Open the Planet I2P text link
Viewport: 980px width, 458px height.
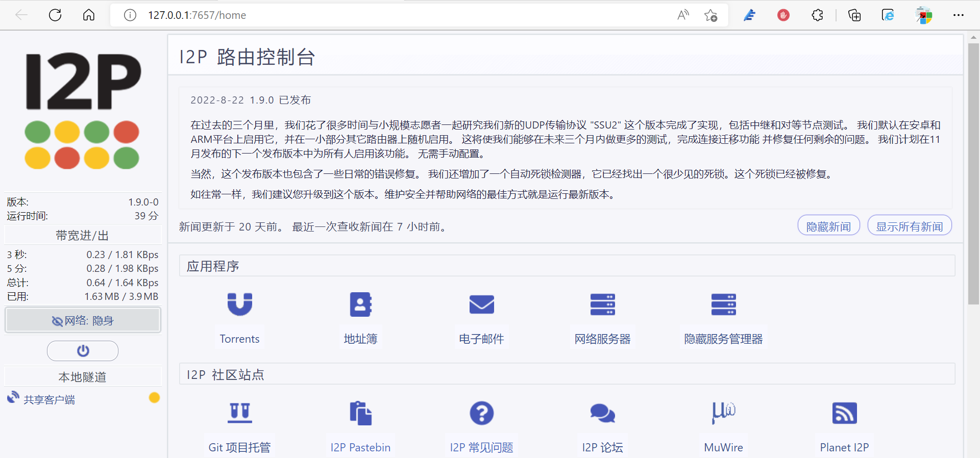[844, 447]
